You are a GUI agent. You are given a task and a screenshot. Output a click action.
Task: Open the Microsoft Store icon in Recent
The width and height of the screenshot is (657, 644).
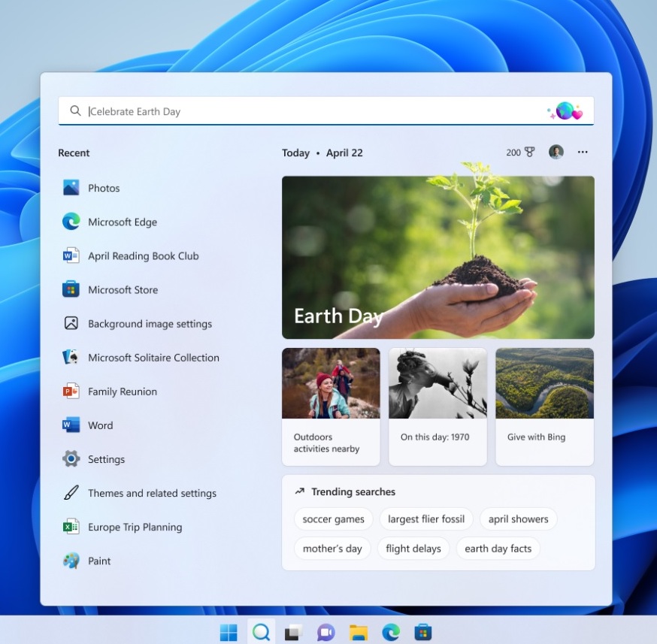71,289
